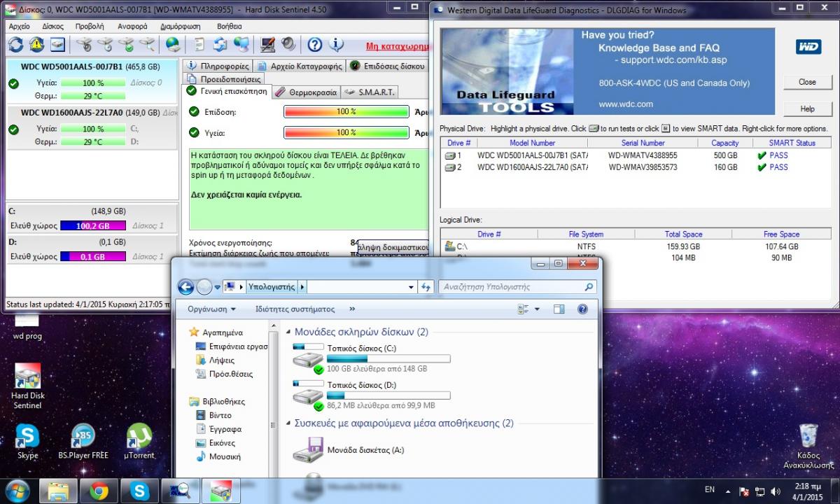Click the Τοπικός δίσκος (C:) capacity bar
This screenshot has height=504, width=840.
pyautogui.click(x=388, y=359)
